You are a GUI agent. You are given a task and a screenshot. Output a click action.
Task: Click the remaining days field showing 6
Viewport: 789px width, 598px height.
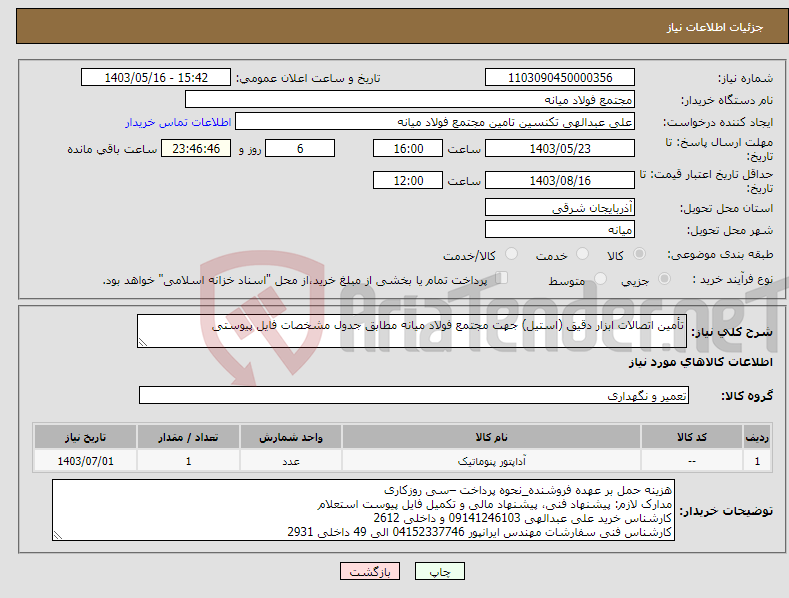[x=300, y=148]
